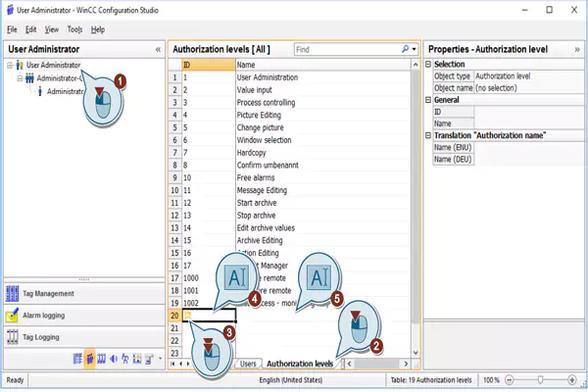This screenshot has width=588, height=392.
Task: Click horizontal scrollbar left arrow
Action: pyautogui.click(x=350, y=364)
